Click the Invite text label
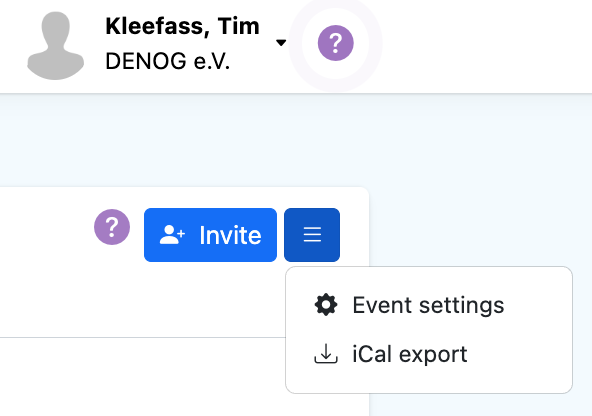The width and height of the screenshot is (592, 416). (230, 235)
